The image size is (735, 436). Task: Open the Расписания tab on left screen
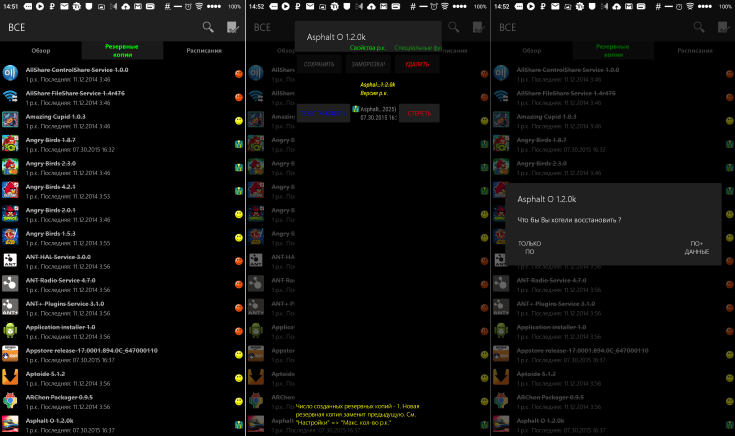204,50
